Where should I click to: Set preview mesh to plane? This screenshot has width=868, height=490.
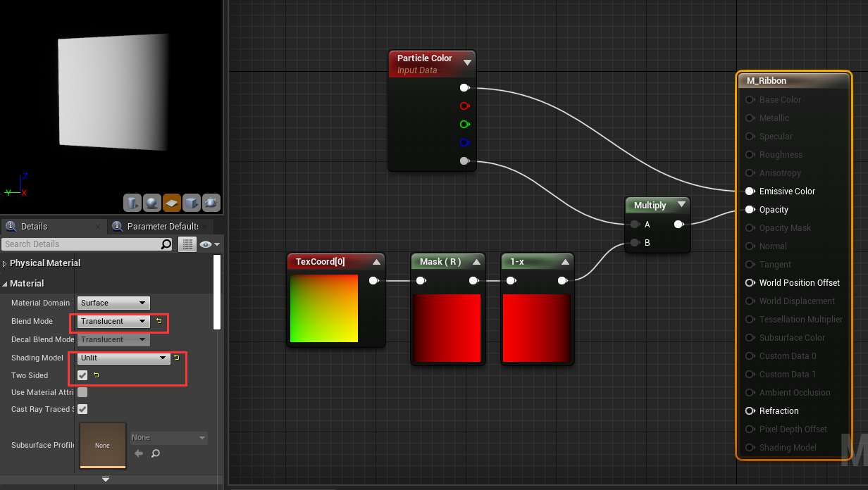click(171, 203)
